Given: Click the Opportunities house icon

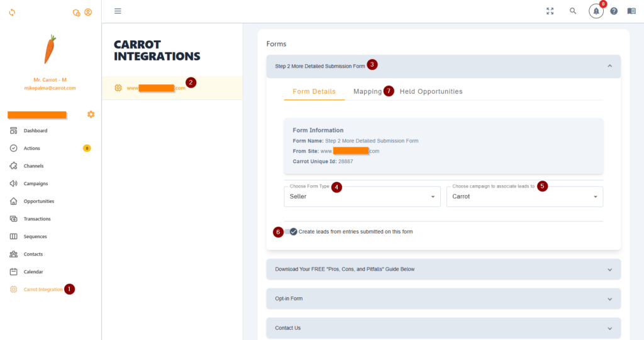Looking at the screenshot, I should point(14,201).
